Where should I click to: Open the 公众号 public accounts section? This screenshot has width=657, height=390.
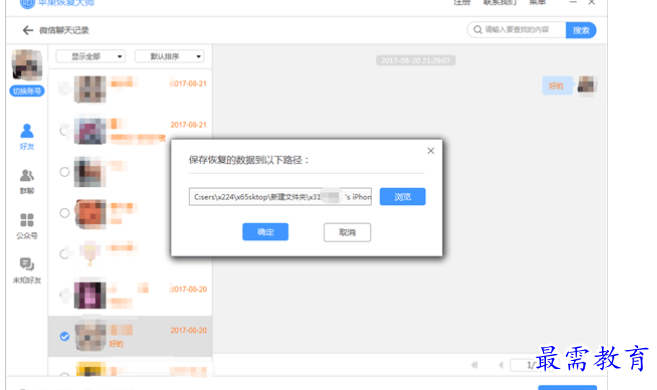27,226
